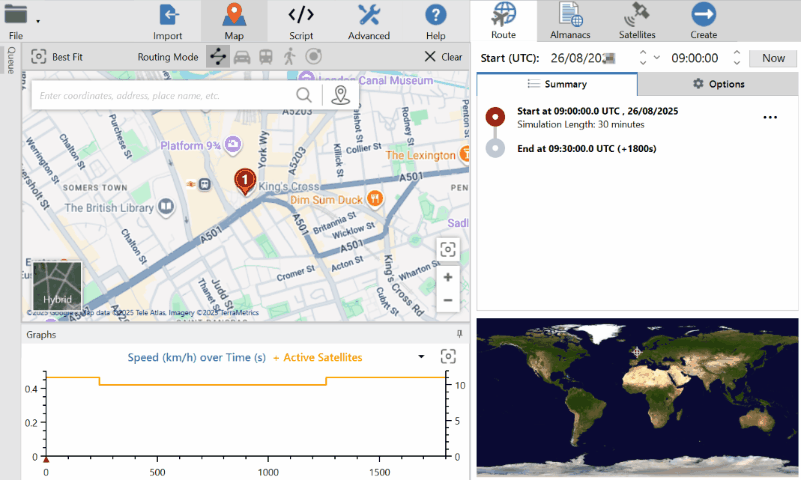
Task: Click the map recenter frame icon
Action: click(448, 250)
